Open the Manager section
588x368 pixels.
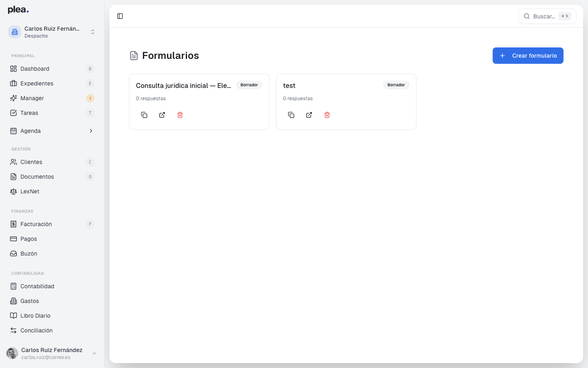52,98
